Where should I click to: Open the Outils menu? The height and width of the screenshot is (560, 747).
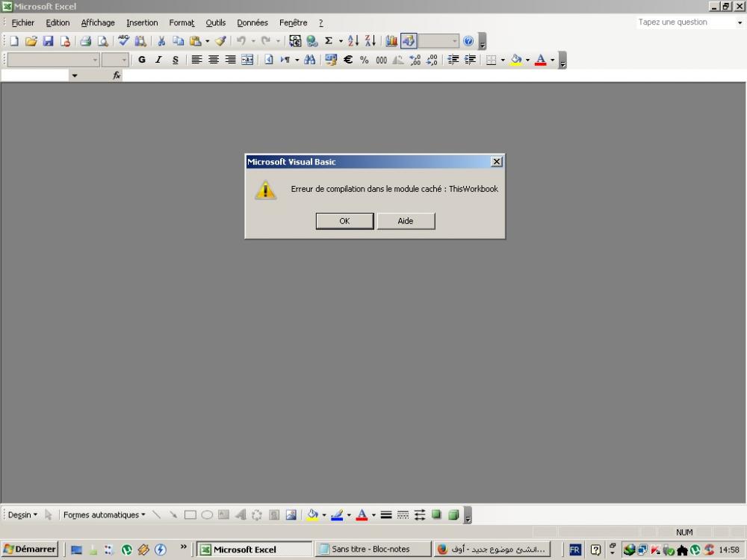(216, 22)
